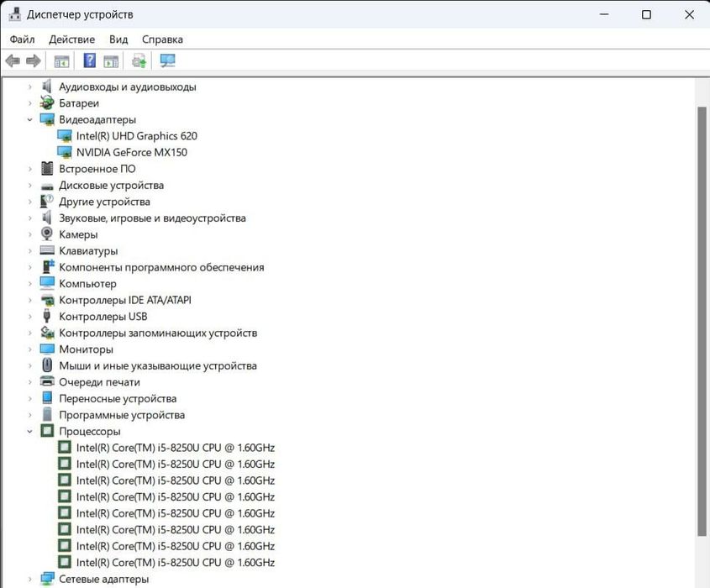Open the Help question-mark toolbar icon

click(90, 60)
